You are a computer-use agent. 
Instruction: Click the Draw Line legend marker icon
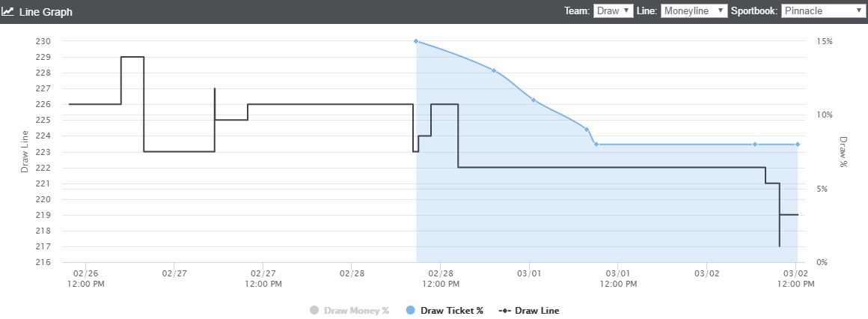tap(504, 310)
